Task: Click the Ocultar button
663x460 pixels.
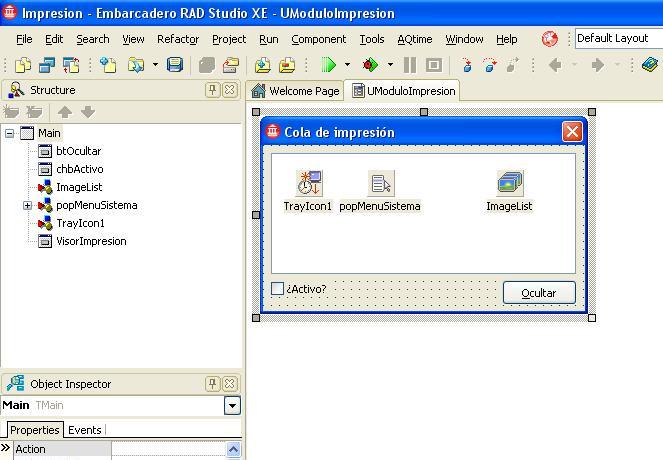Action: (539, 292)
